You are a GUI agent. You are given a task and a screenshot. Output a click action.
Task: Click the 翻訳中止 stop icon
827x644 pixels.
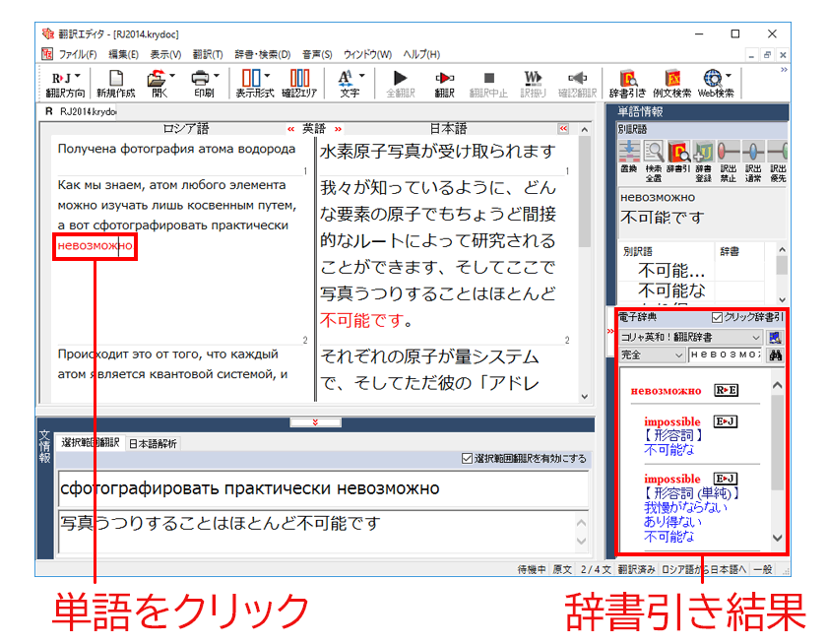click(489, 78)
